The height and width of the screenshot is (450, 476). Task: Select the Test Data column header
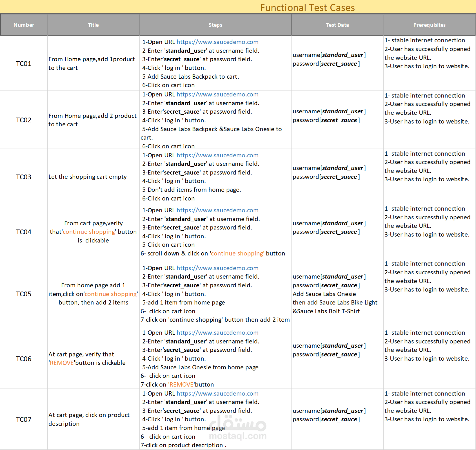click(337, 25)
